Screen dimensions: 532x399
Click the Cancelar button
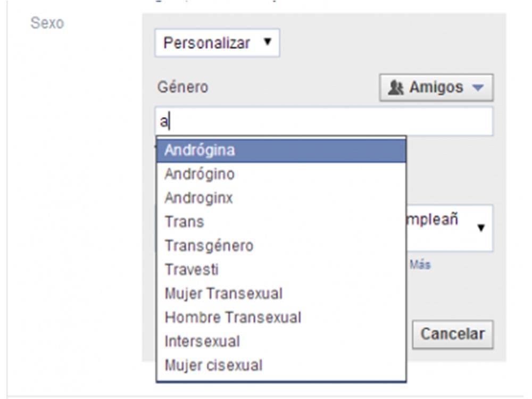click(453, 334)
